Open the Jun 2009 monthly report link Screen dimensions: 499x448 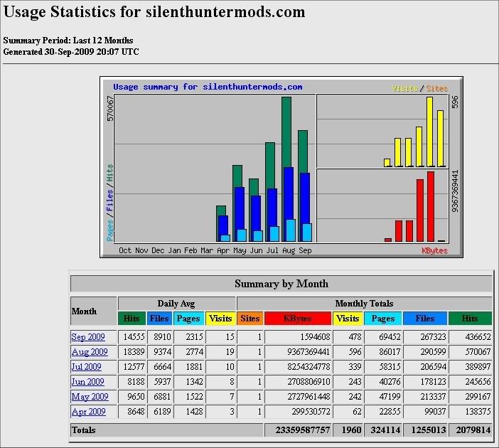(x=87, y=382)
